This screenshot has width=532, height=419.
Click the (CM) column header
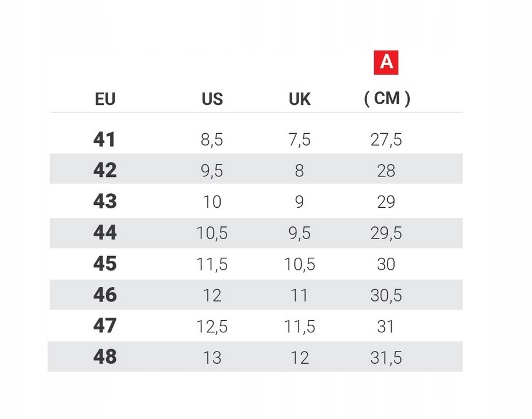[386, 98]
